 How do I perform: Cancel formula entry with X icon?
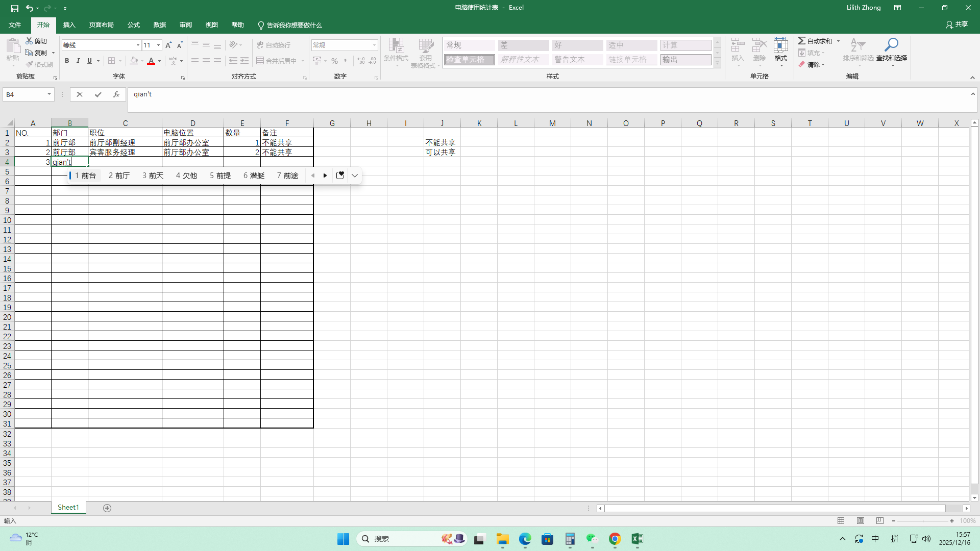(x=79, y=94)
